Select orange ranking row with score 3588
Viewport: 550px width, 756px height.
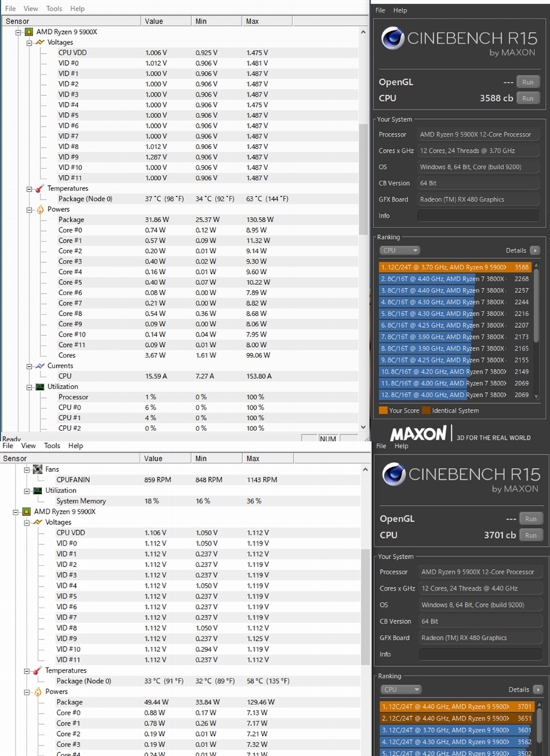pos(455,267)
